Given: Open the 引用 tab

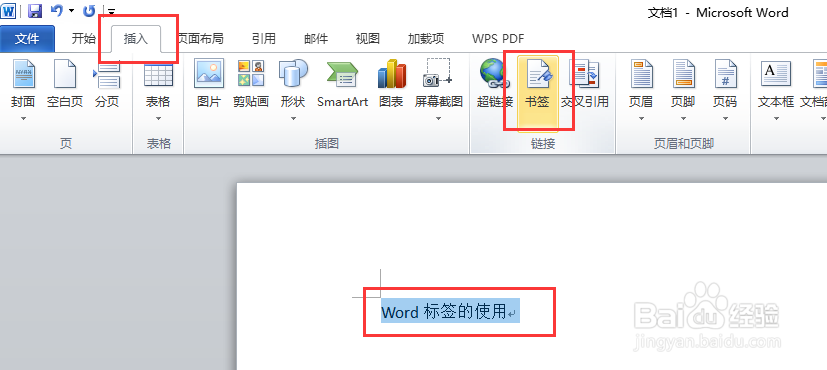Looking at the screenshot, I should [x=263, y=38].
